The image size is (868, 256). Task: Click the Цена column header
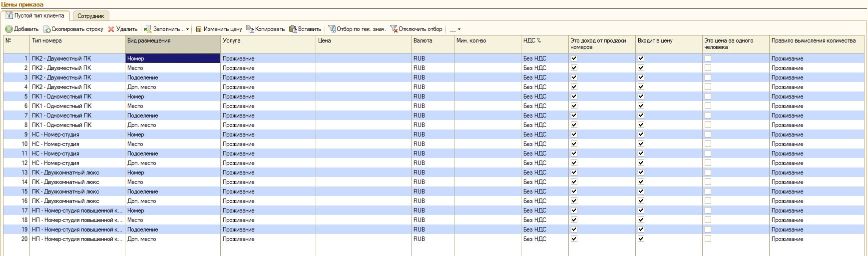364,44
